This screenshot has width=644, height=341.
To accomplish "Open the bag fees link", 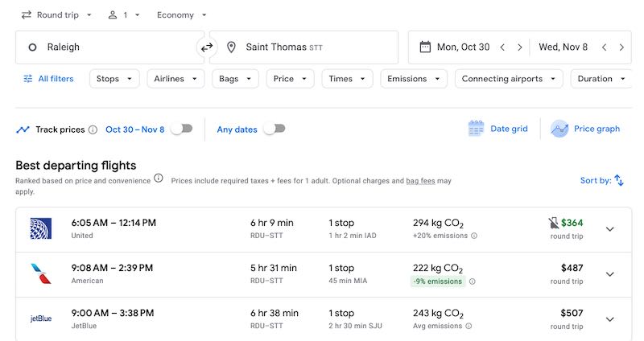I will point(420,181).
